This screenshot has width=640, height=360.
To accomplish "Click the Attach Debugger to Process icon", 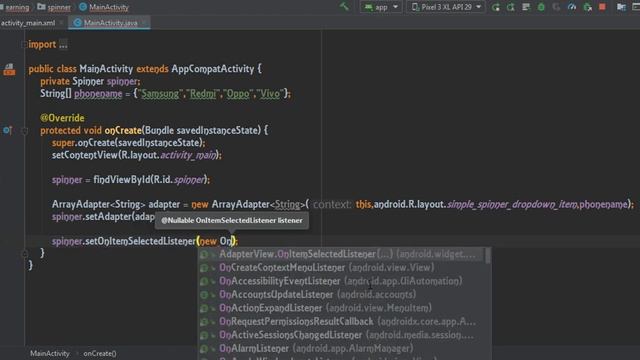I will [x=587, y=7].
